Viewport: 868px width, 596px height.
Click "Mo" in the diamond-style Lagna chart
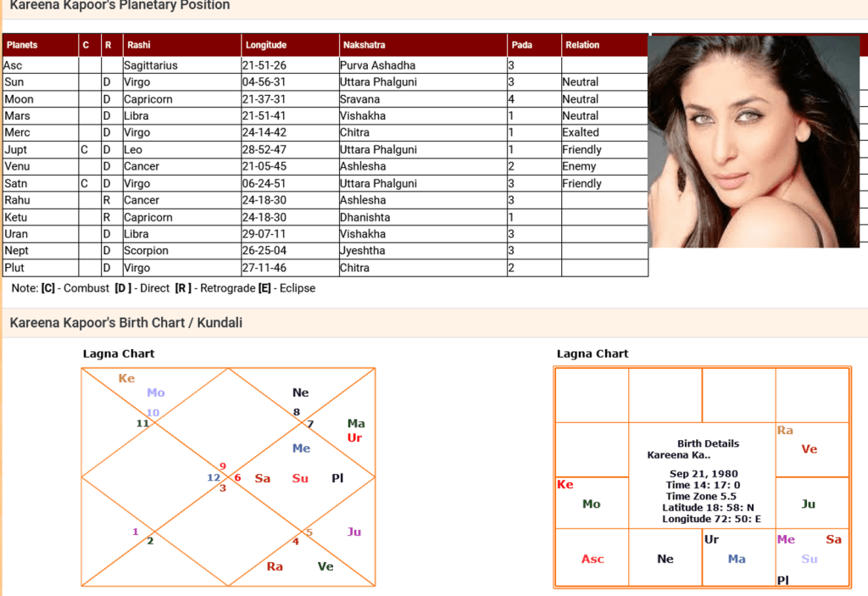click(155, 393)
